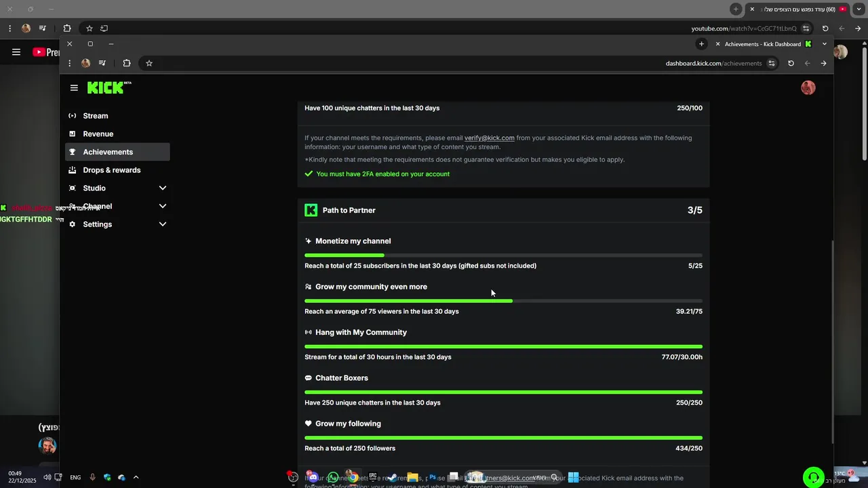Click the Stream broadcast icon in sidebar
Viewport: 868px width, 488px height.
point(73,116)
